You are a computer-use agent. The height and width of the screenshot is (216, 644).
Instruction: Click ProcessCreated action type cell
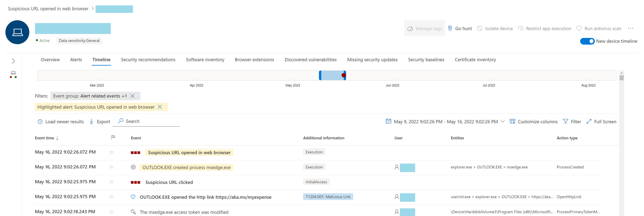[570, 167]
